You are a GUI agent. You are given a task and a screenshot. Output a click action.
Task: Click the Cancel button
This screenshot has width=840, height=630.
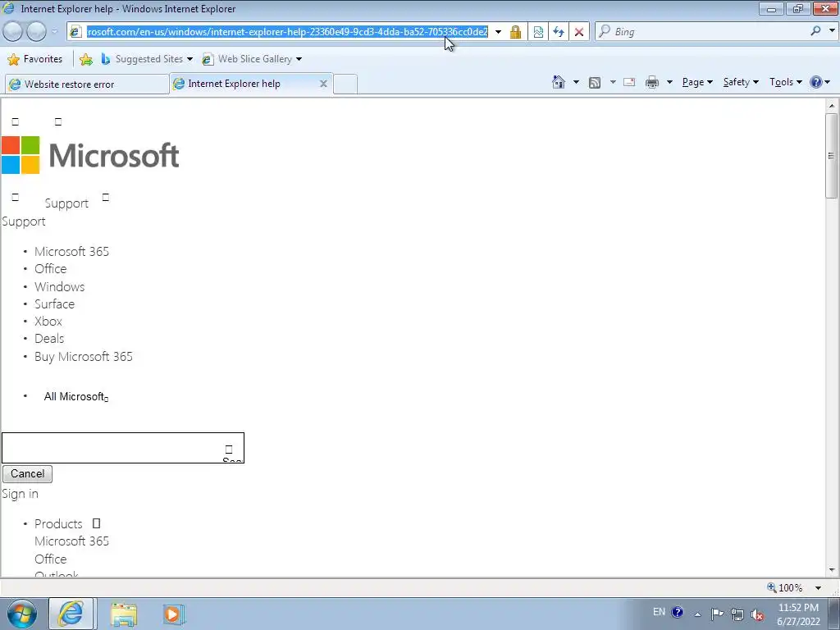click(x=27, y=473)
